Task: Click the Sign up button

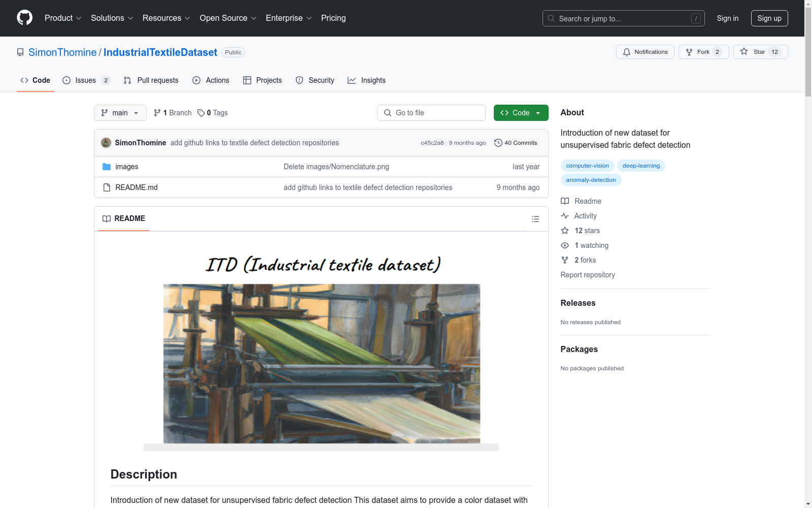Action: coord(769,18)
